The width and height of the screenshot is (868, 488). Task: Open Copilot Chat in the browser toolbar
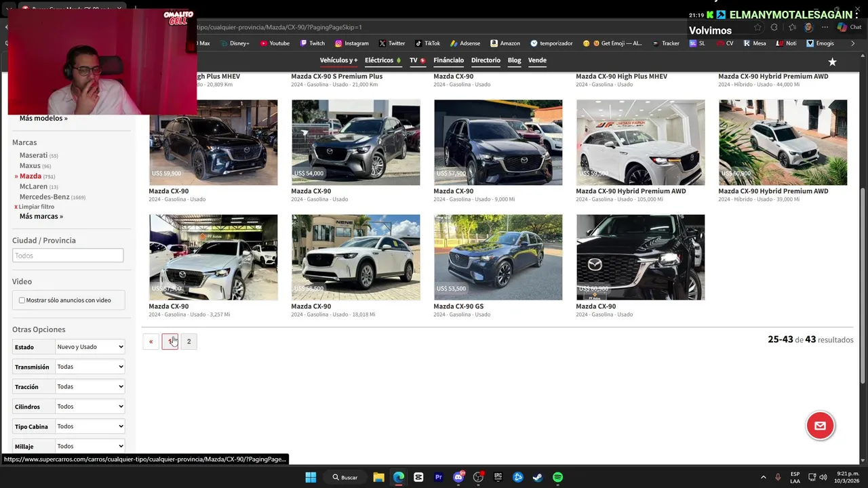tap(848, 28)
